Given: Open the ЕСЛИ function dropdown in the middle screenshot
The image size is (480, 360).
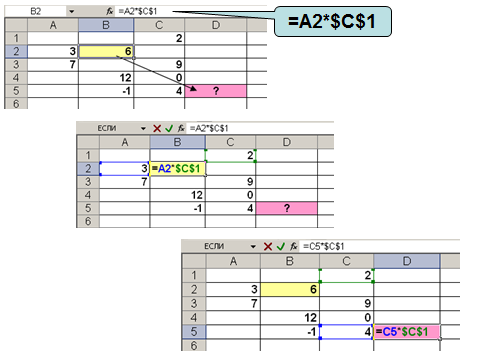Looking at the screenshot, I should click(x=143, y=128).
